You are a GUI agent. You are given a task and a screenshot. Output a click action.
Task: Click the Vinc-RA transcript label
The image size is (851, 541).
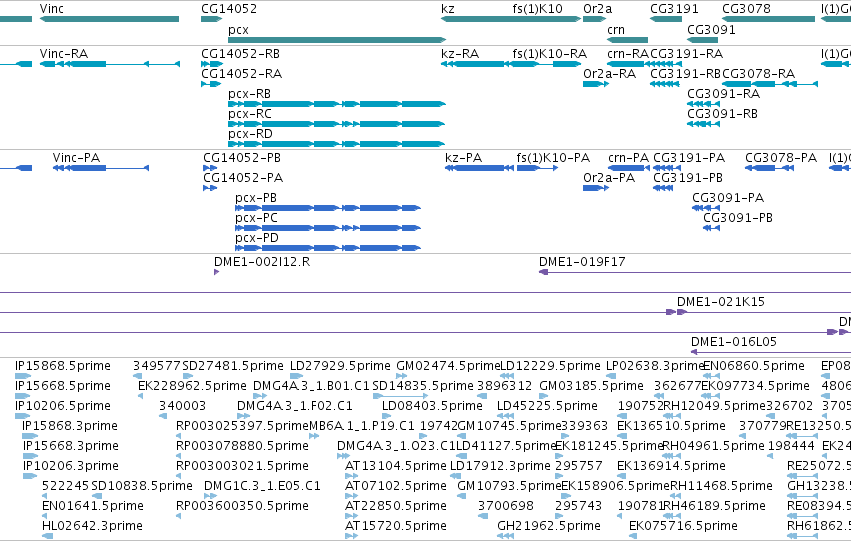pos(63,54)
